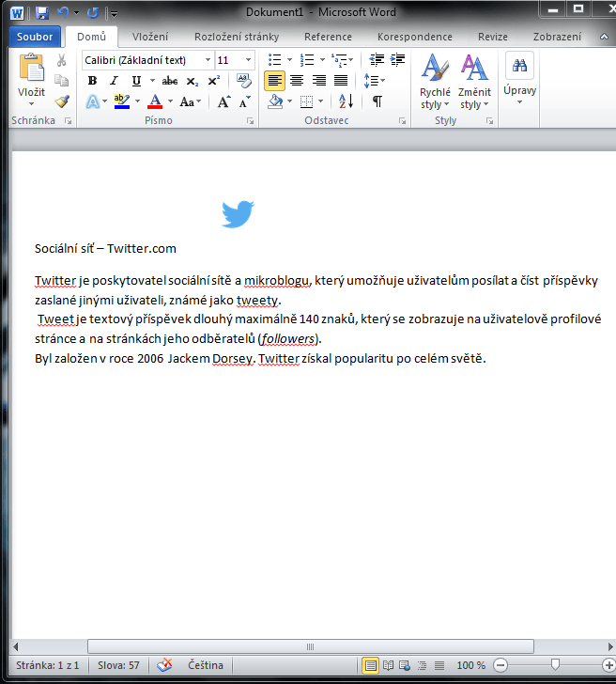Click the horizontal scrollbar thumb
616x684 pixels.
click(x=311, y=646)
